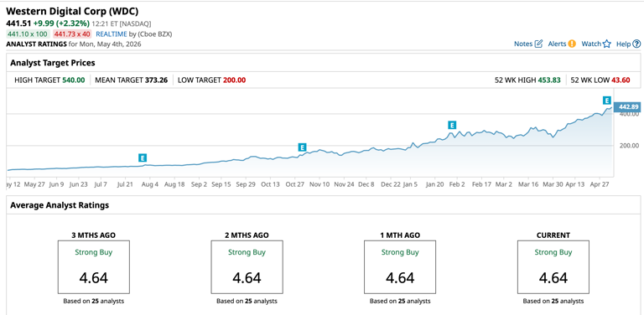Image resolution: width=644 pixels, height=315 pixels.
Task: Click the green 441.10 x 100 bid badge
Action: 27,34
